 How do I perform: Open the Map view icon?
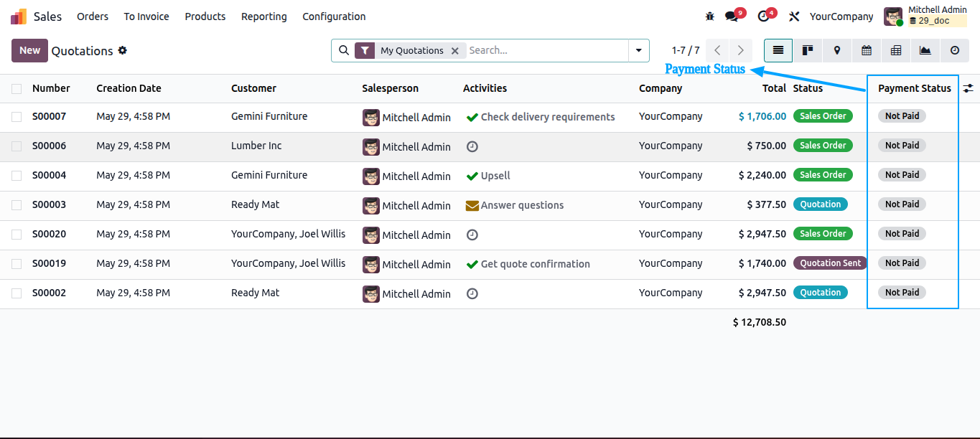pos(837,50)
